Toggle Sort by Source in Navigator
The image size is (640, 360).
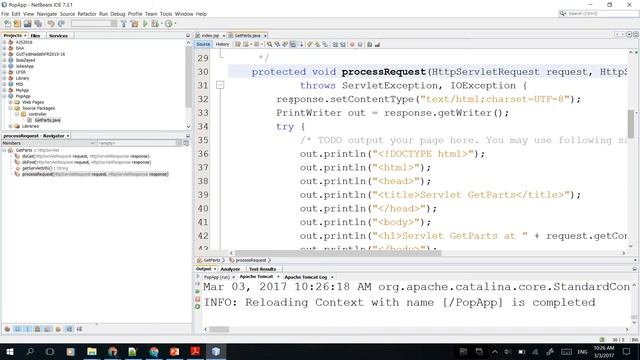[79, 329]
